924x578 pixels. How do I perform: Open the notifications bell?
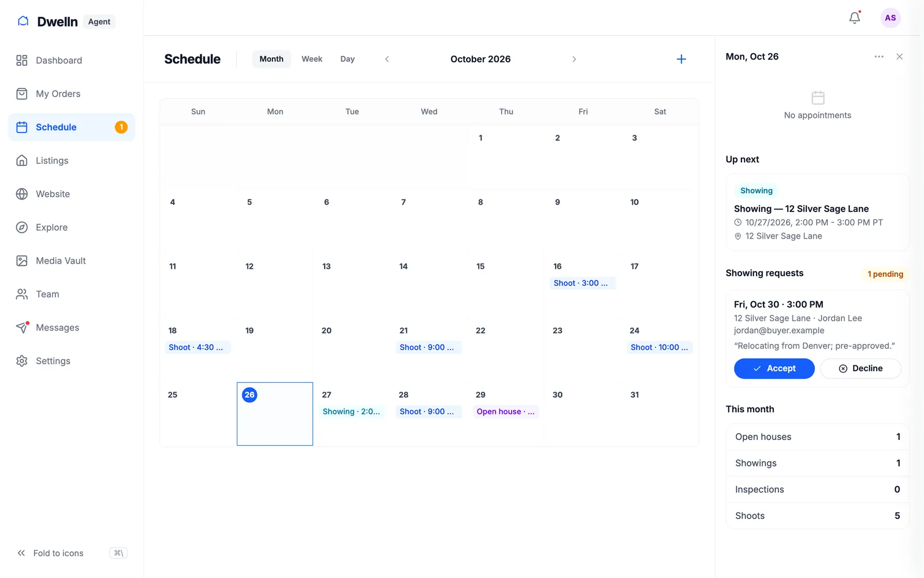coord(855,18)
